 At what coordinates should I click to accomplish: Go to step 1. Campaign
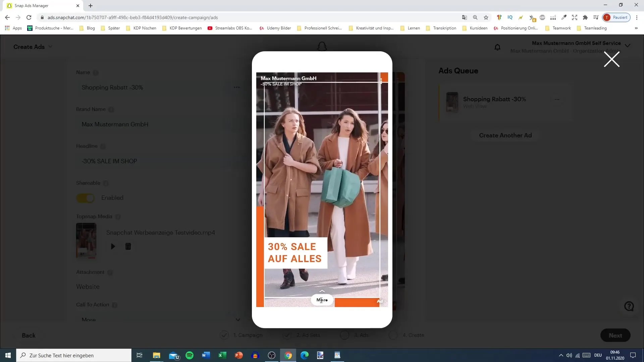[241, 335]
